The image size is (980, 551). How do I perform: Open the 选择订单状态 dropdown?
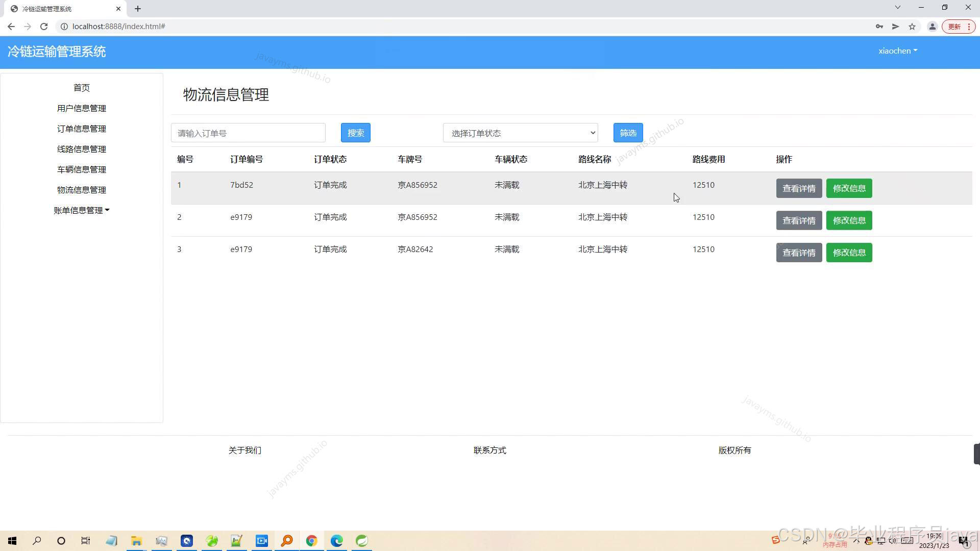[x=520, y=133]
